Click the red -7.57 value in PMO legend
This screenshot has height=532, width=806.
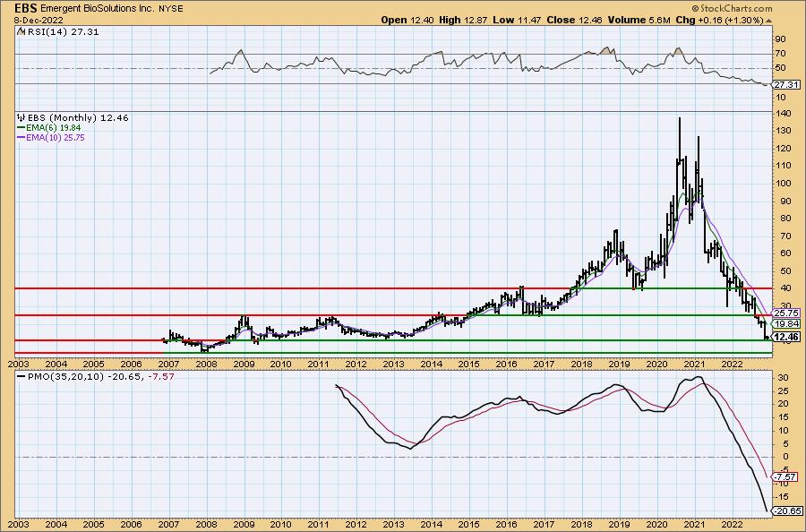161,377
